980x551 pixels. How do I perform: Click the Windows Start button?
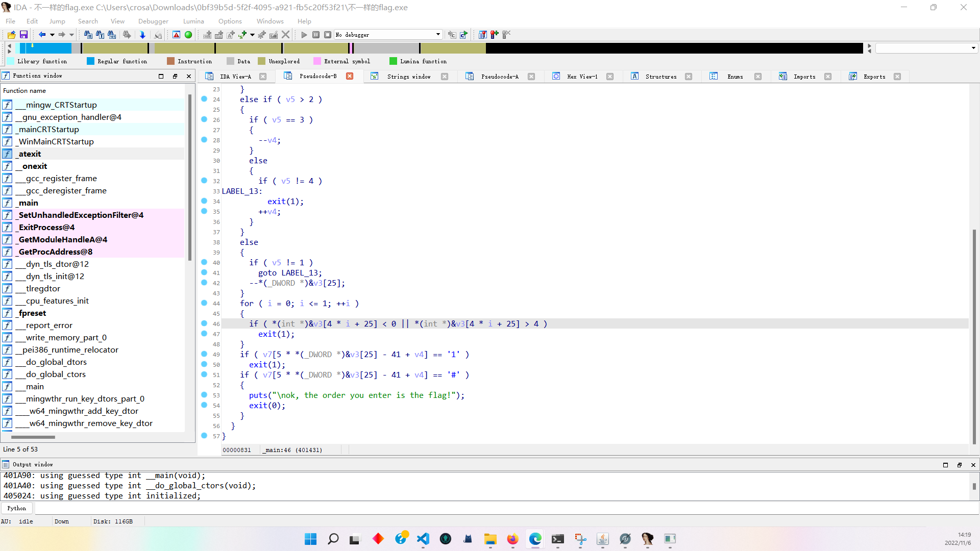click(310, 539)
